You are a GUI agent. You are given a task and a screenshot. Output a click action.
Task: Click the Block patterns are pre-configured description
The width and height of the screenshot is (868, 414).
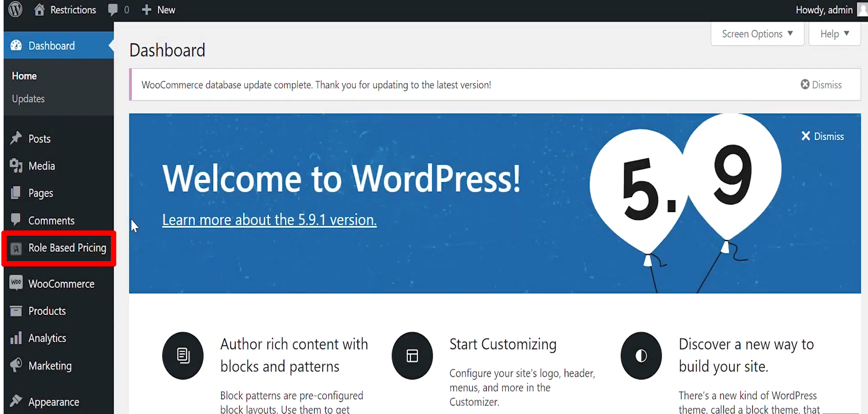click(x=292, y=402)
